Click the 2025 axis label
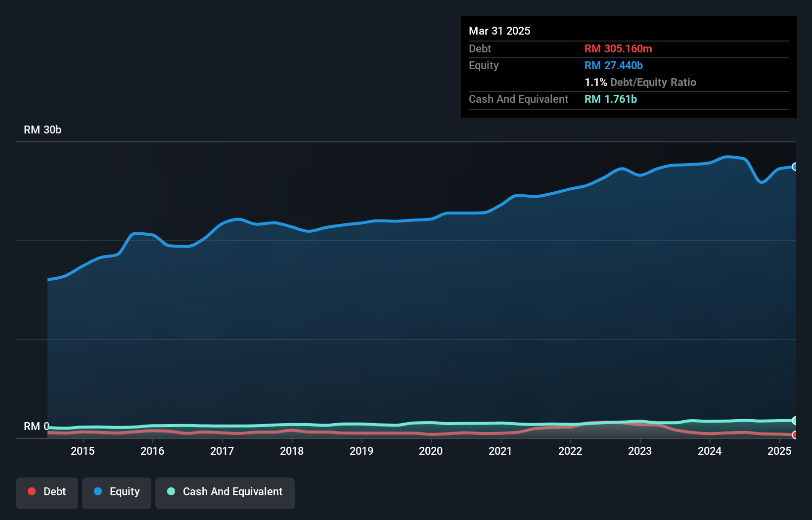Image resolution: width=812 pixels, height=520 pixels. point(779,451)
